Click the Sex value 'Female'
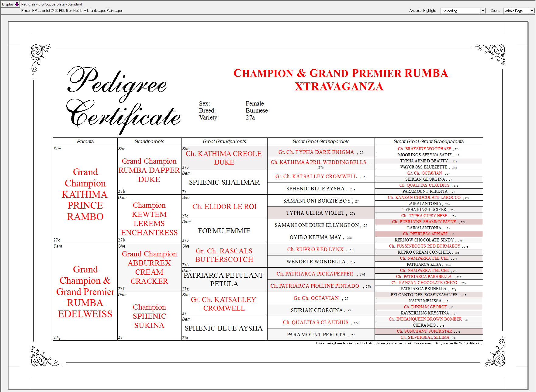This screenshot has height=392, width=536. tap(255, 104)
